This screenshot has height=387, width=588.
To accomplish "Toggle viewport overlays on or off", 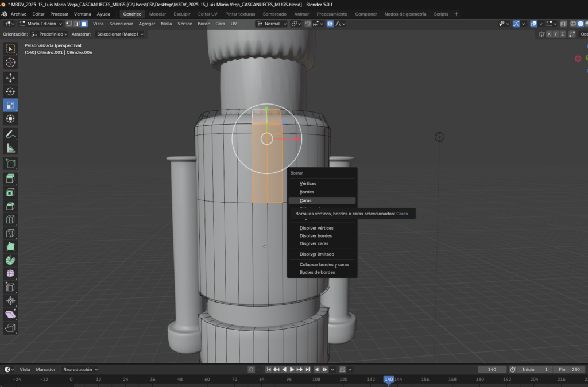I will click(x=534, y=24).
